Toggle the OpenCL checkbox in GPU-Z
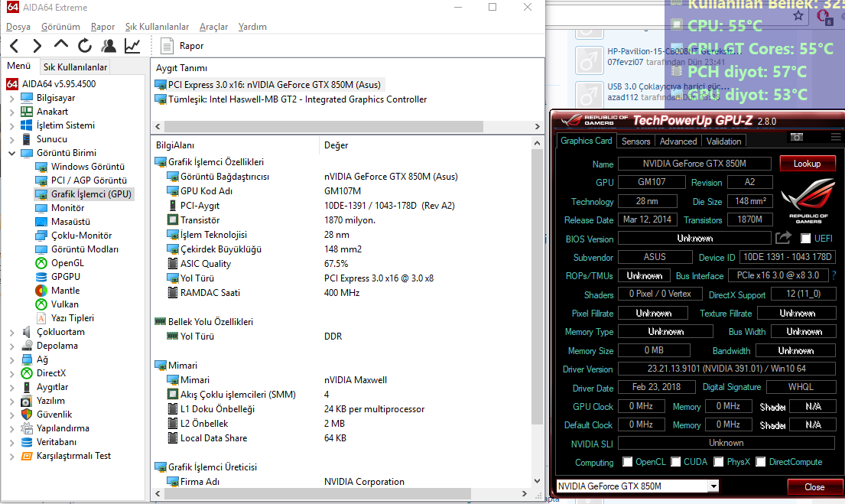The height and width of the screenshot is (504, 845). click(627, 462)
